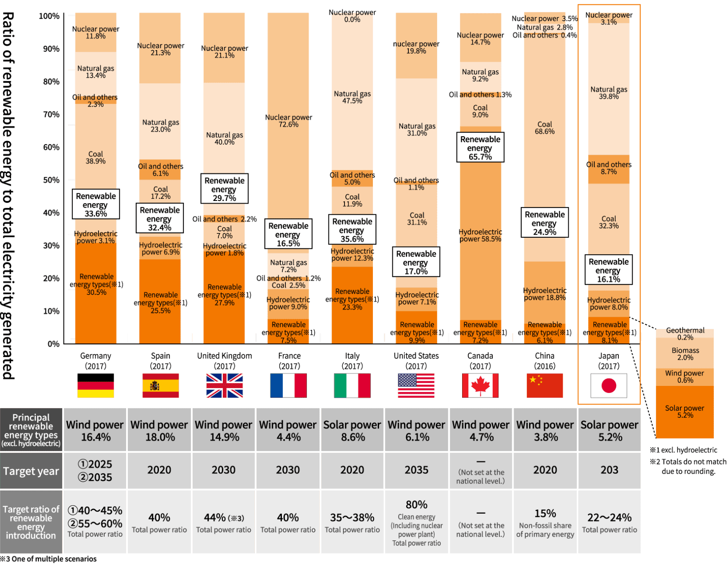Viewport: 728px width, 566px height.
Task: Click Japan's Oil and others 8.7% label
Action: coord(609,168)
